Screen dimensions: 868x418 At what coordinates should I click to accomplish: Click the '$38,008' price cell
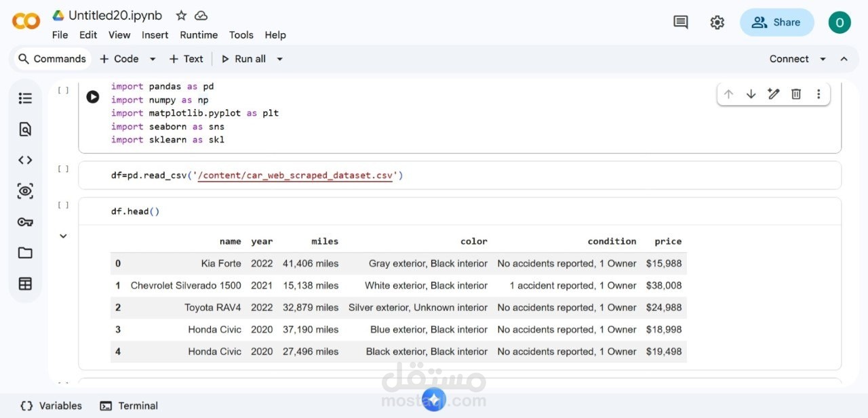[664, 285]
